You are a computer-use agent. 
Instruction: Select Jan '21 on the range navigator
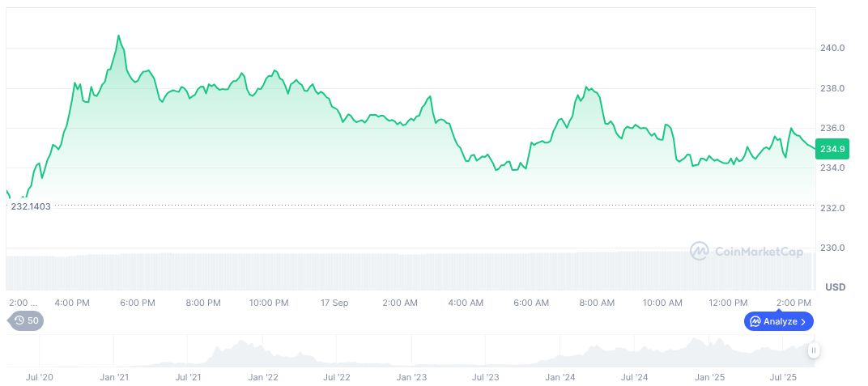pos(114,377)
